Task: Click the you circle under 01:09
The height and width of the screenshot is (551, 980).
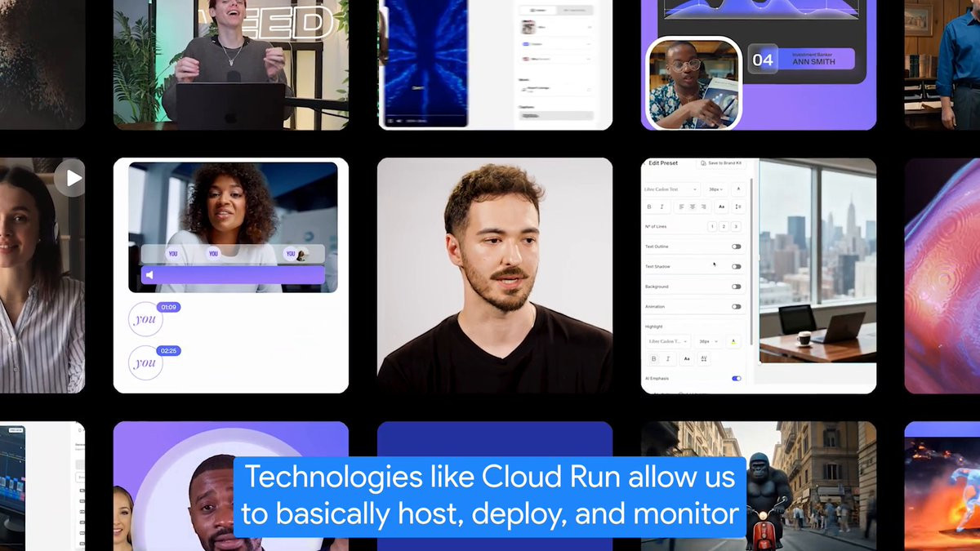Action: pyautogui.click(x=145, y=319)
